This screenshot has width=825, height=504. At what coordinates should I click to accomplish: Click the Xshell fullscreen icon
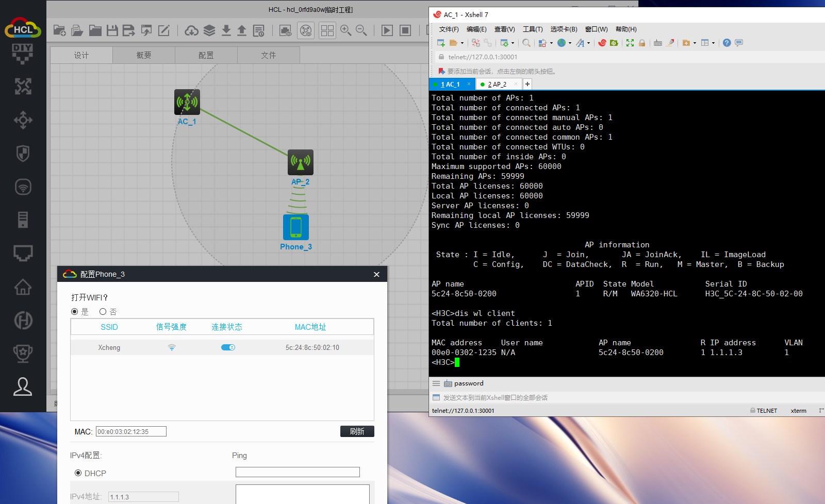[630, 43]
